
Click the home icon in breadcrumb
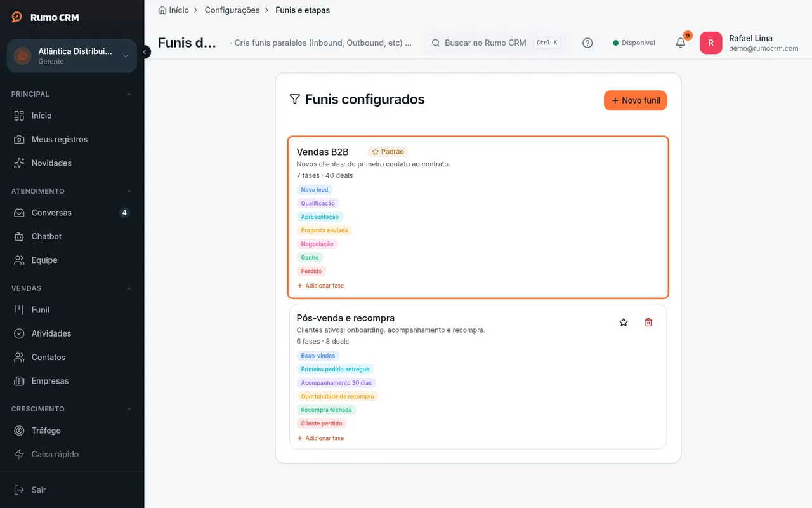162,10
